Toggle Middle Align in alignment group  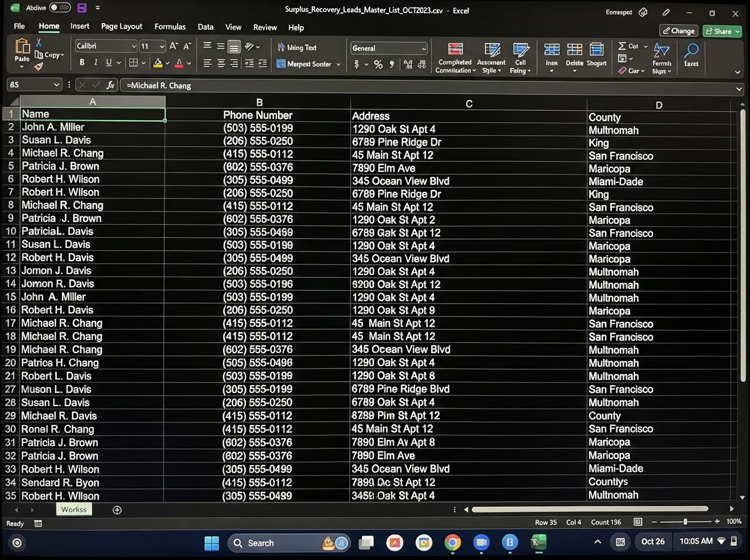[221, 46]
